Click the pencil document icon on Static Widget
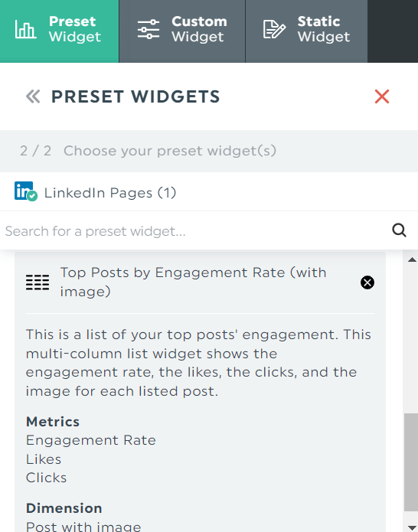This screenshot has width=418, height=532. (x=274, y=29)
